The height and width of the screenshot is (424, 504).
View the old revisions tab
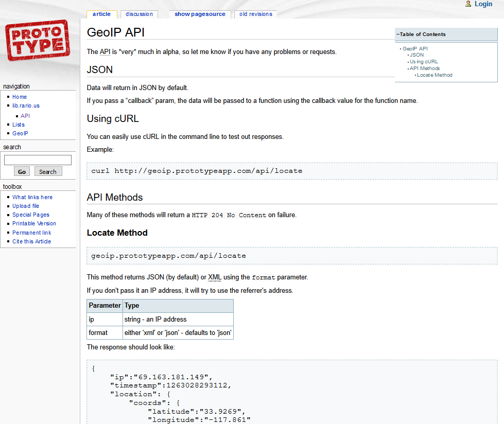click(x=255, y=14)
